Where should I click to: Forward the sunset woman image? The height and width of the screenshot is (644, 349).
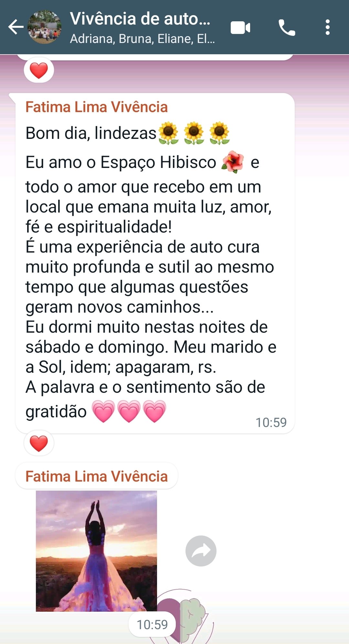pyautogui.click(x=201, y=551)
